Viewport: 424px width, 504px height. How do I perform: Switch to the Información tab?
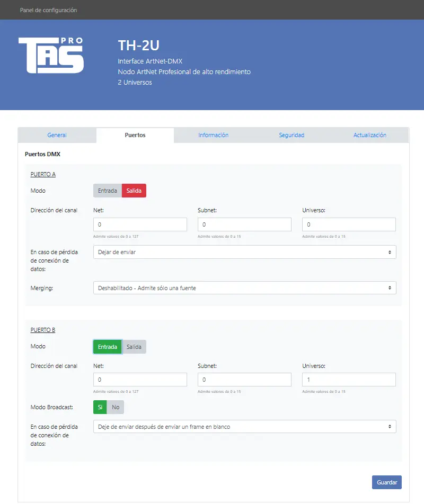pyautogui.click(x=213, y=135)
